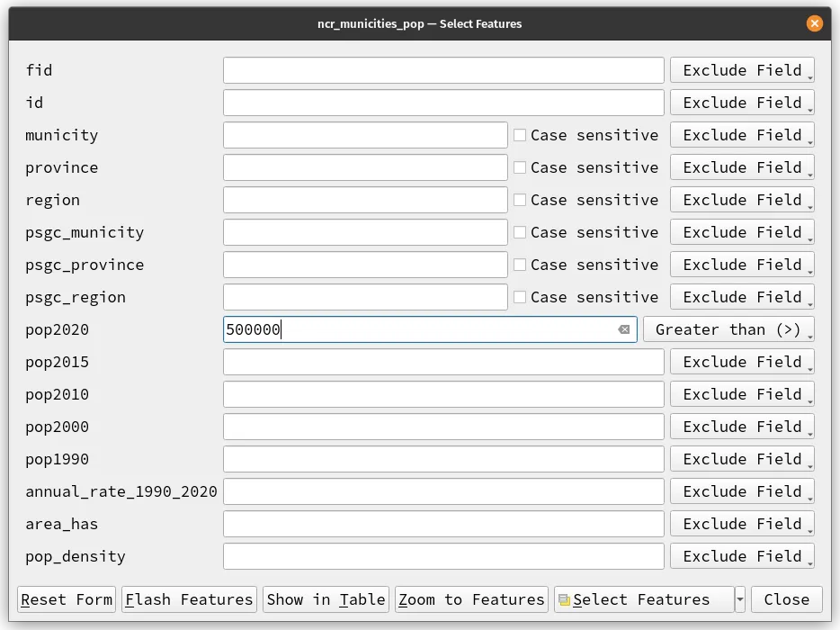Enable Case sensitive for municity

click(520, 135)
